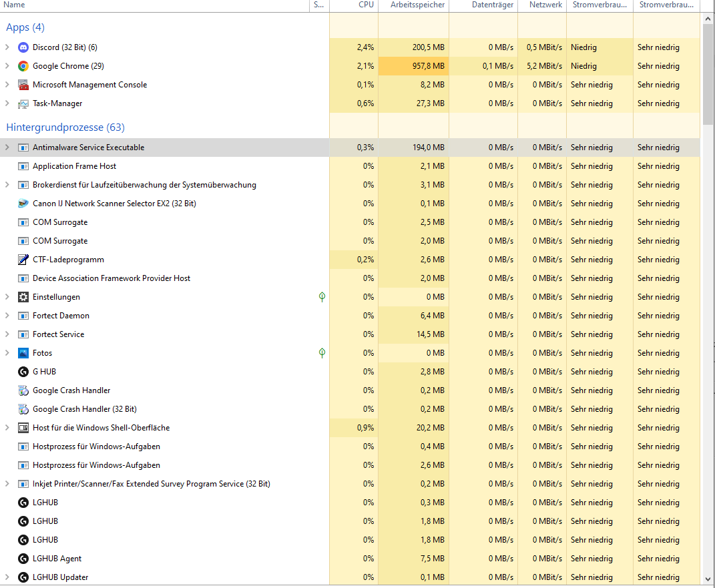Expand the Brokerdienst für Laufzeitüberwachung entry
The image size is (715, 588).
tap(7, 185)
